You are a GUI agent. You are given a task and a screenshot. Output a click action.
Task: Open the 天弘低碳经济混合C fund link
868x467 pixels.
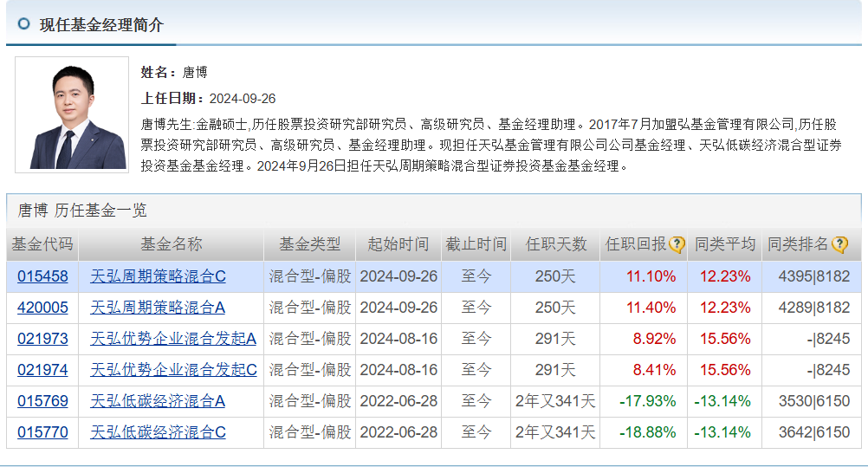(x=158, y=432)
